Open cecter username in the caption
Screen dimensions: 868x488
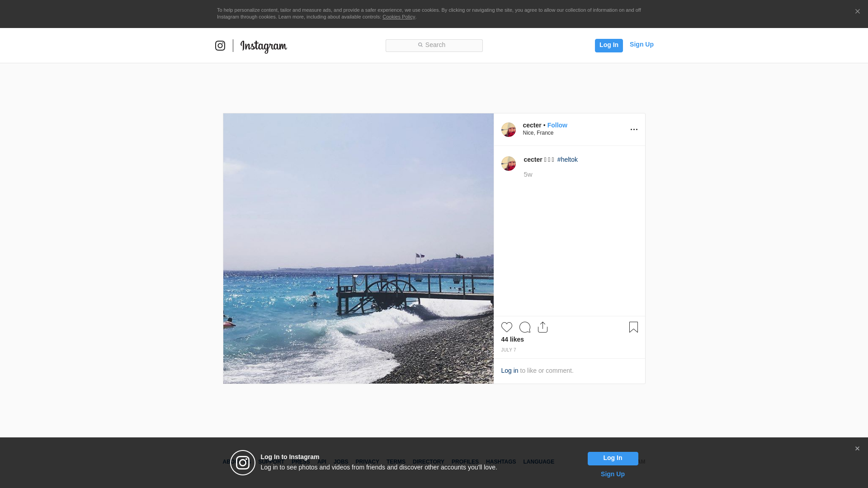[533, 160]
